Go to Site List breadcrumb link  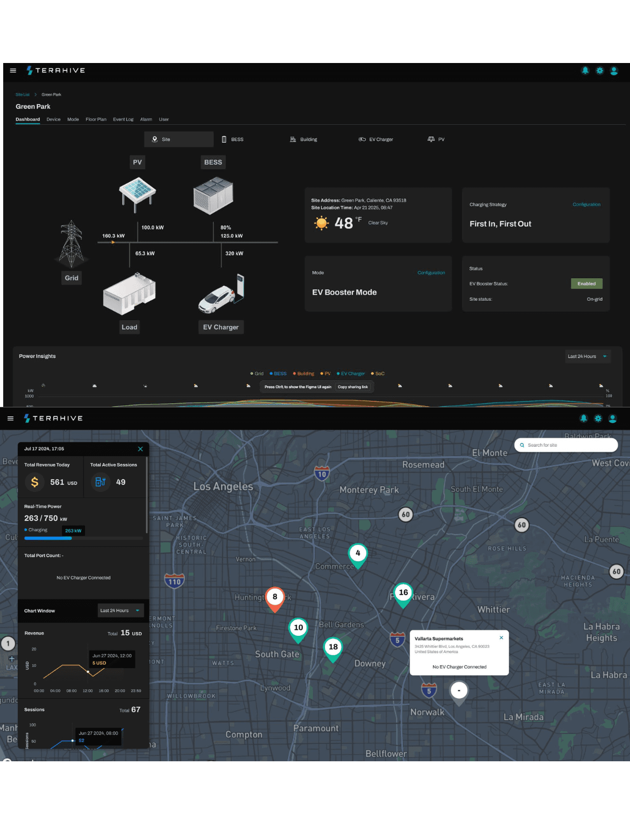point(23,94)
